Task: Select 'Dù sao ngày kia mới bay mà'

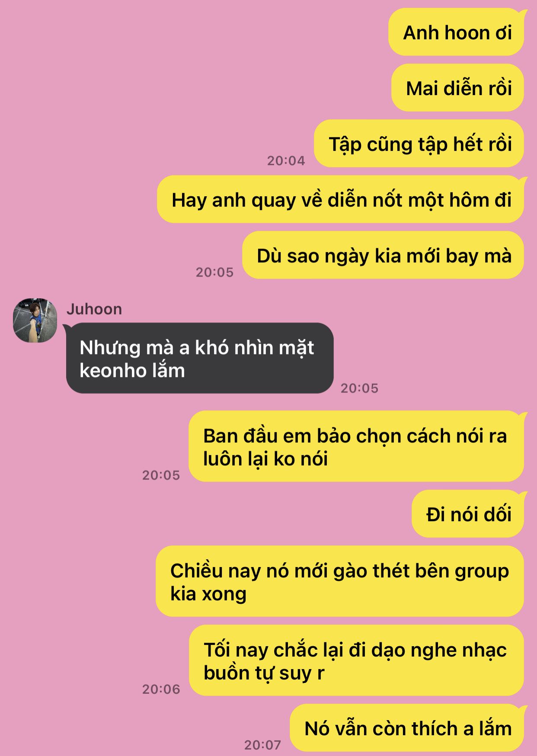Action: click(x=384, y=255)
